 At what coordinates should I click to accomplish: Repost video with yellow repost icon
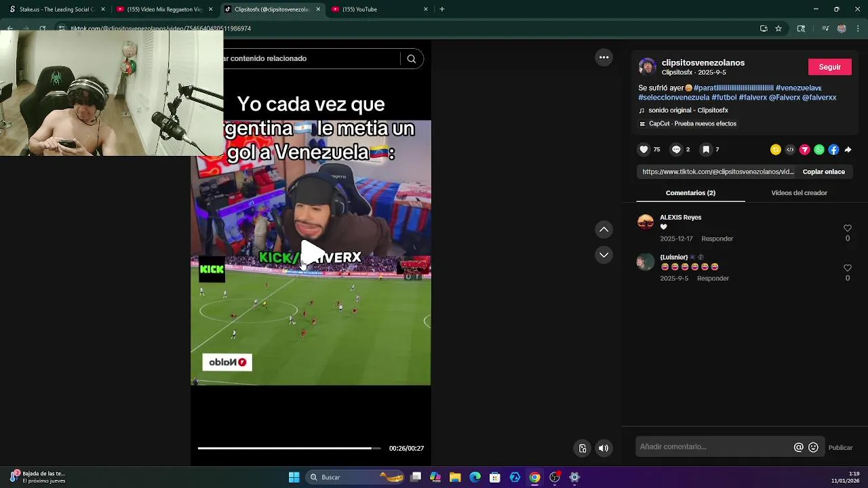[776, 150]
